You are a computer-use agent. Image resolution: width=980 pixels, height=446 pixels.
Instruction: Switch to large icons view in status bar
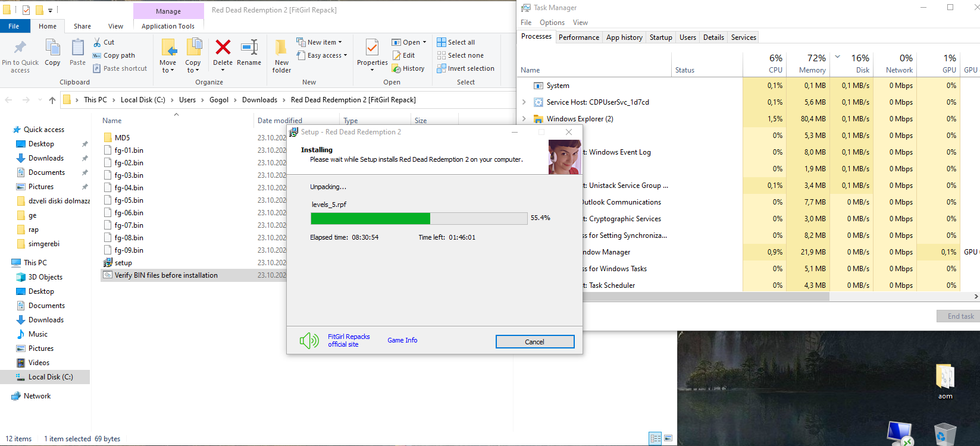coord(668,439)
